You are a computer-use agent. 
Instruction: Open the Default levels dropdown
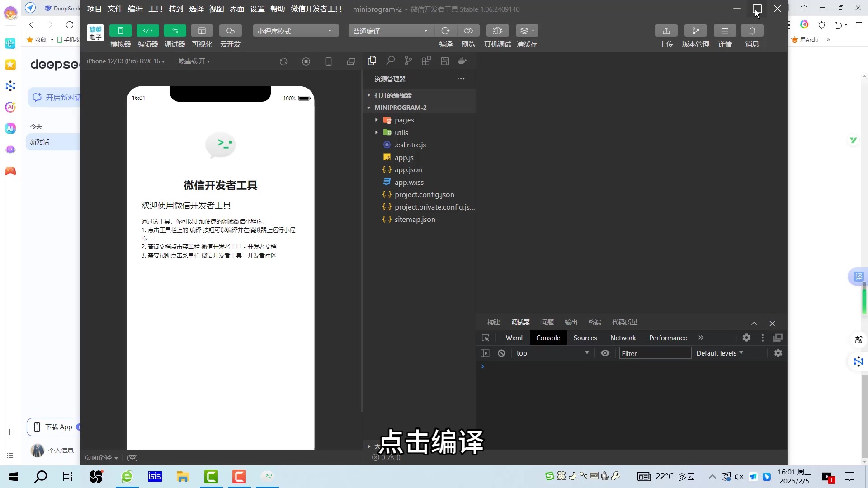point(718,353)
